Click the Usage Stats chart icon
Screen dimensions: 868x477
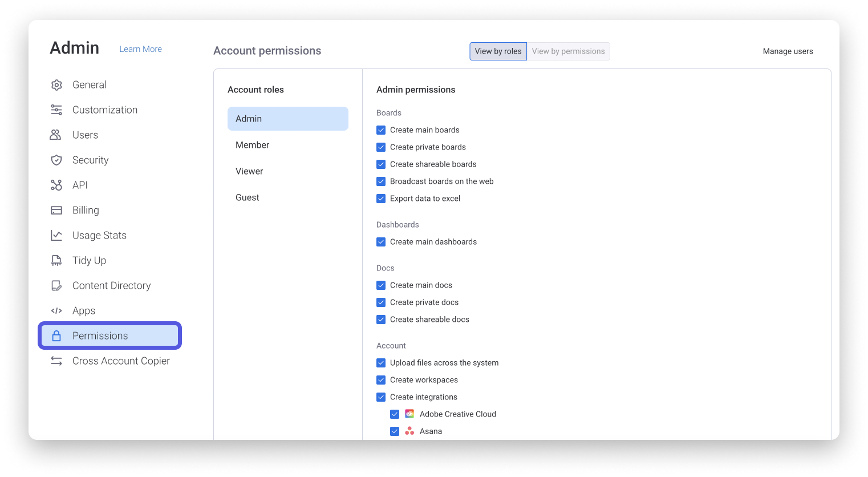(56, 236)
